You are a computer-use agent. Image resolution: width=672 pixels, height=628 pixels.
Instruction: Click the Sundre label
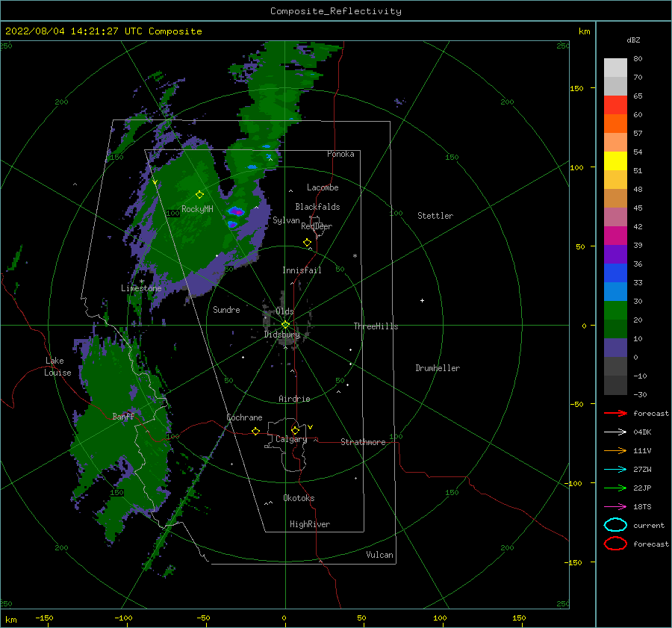[226, 309]
